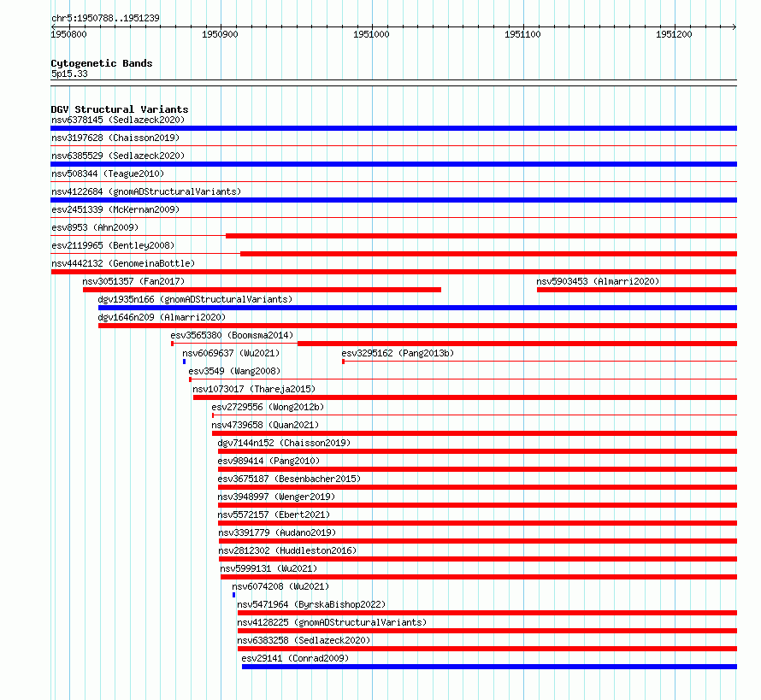
Task: Click the ruler's left arrowhead
Action: [53, 26]
